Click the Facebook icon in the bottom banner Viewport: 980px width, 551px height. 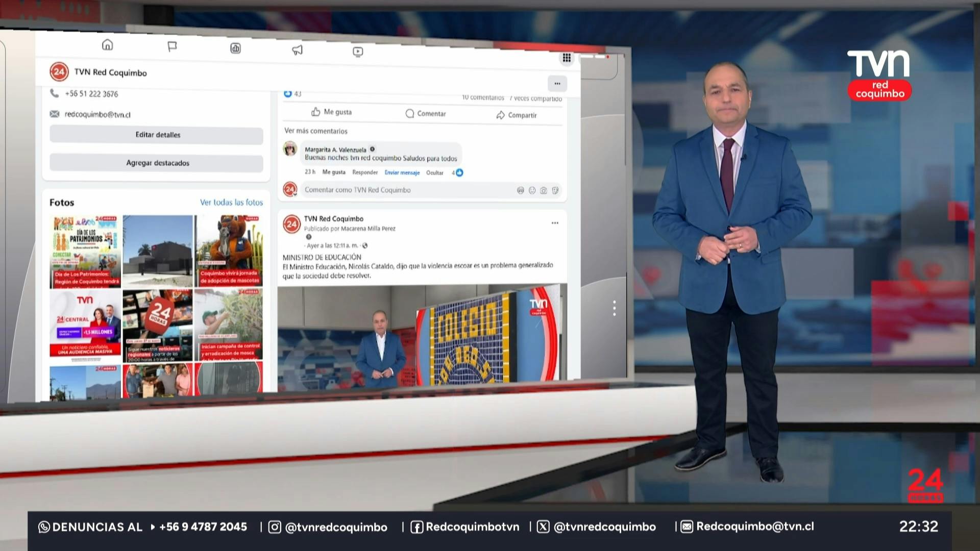[x=417, y=527]
